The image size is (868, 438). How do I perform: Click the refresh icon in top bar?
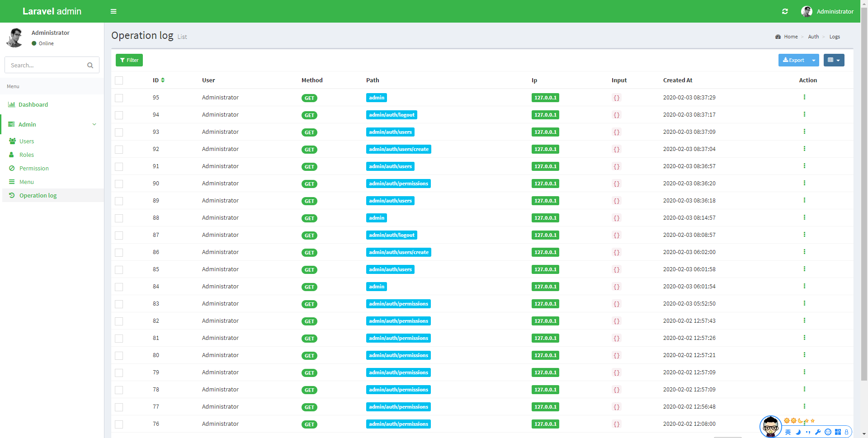(x=785, y=11)
